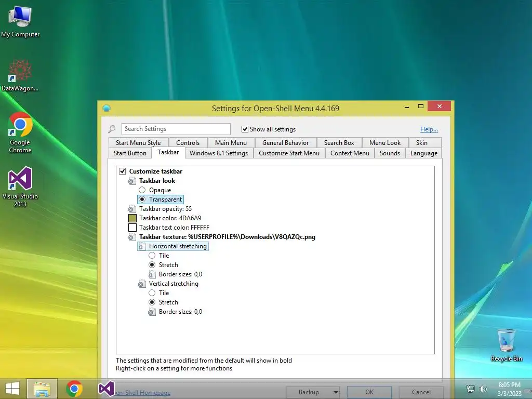This screenshot has width=532, height=399.
Task: Open Recycle Bin on desktop
Action: coord(506,345)
